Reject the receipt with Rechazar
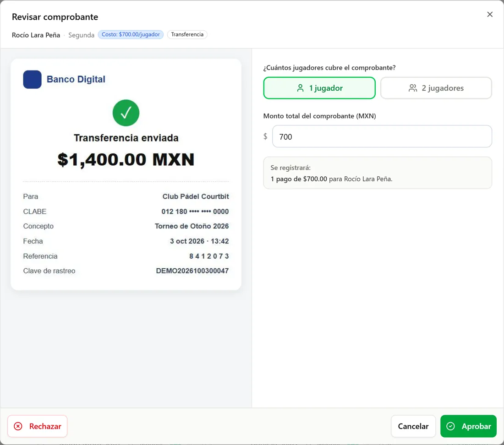The image size is (504, 445). pos(37,426)
